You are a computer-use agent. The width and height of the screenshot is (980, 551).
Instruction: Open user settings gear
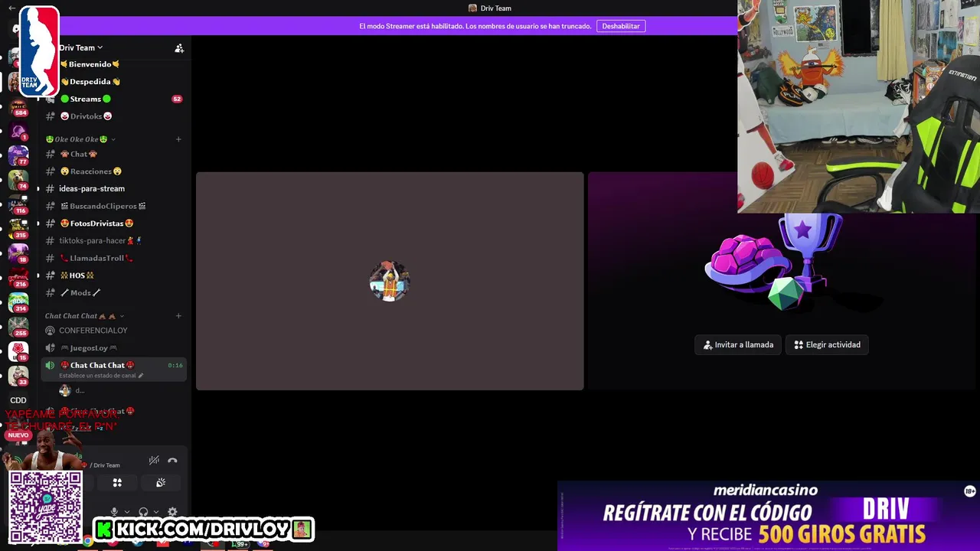pos(172,512)
